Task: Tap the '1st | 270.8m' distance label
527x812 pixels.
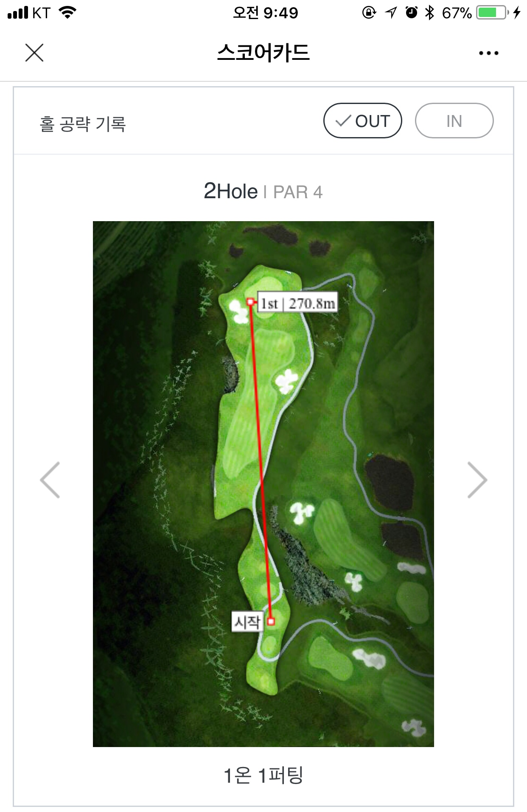Action: pos(298,303)
